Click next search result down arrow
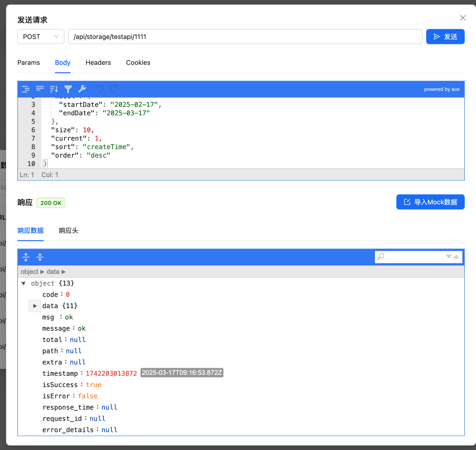This screenshot has height=450, width=476. [x=448, y=257]
